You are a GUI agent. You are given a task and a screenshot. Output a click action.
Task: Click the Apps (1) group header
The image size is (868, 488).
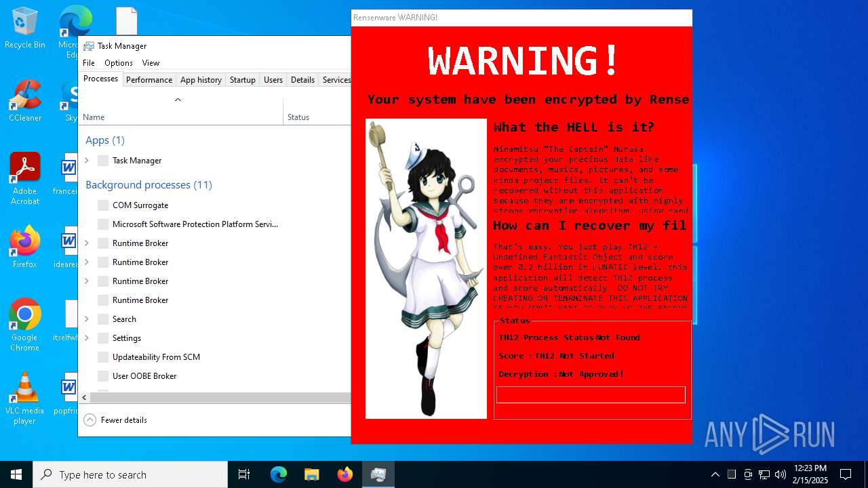tap(105, 140)
